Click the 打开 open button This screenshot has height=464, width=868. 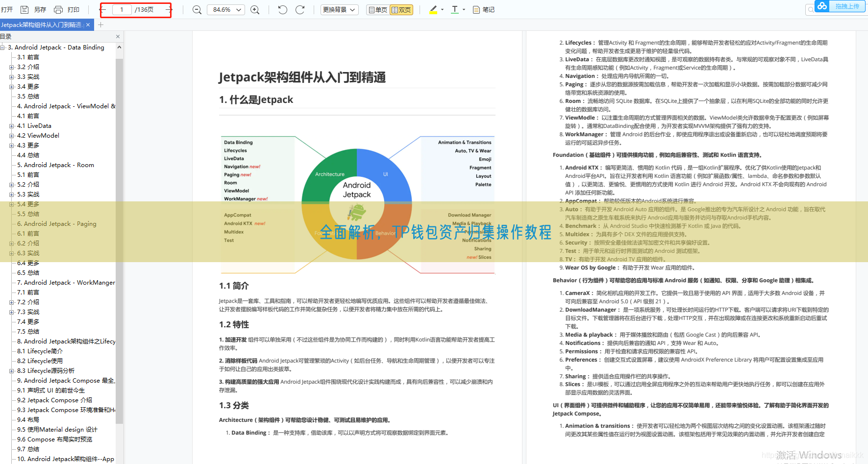(7, 10)
